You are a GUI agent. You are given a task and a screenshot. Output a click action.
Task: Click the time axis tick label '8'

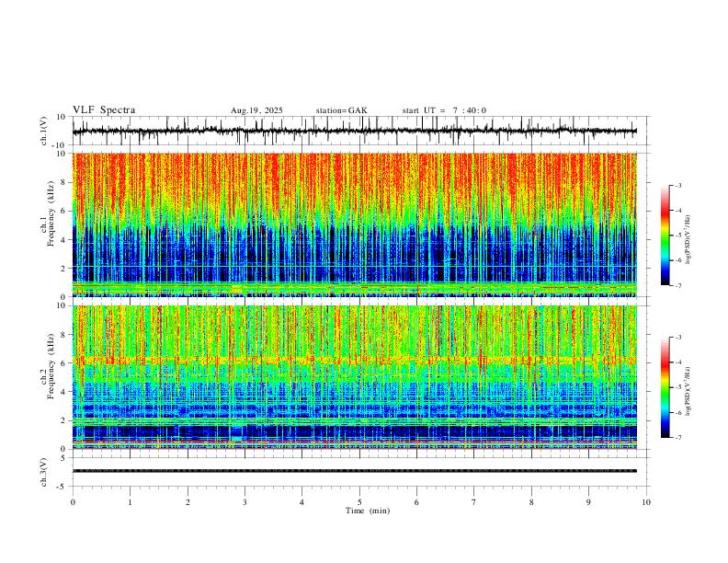(531, 502)
